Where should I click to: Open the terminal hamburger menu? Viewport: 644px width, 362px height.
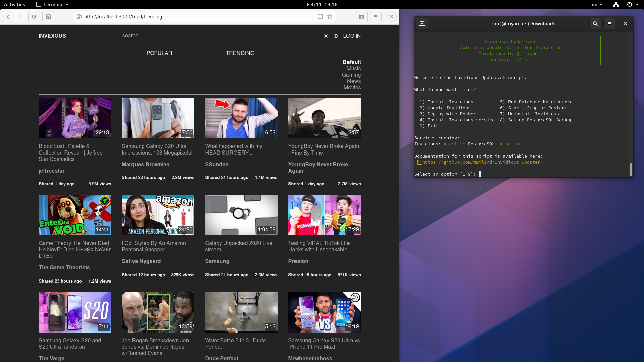(x=609, y=24)
